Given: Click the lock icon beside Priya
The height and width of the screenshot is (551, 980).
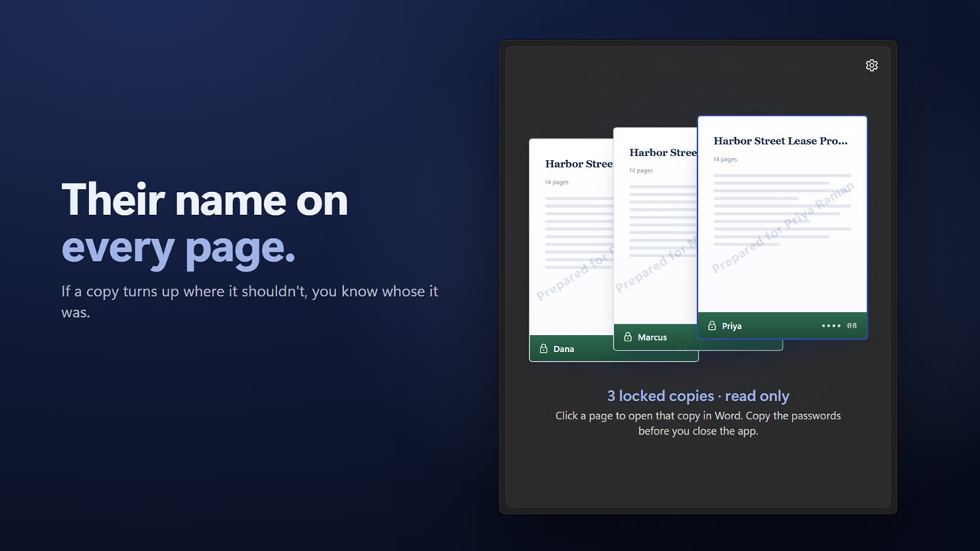Looking at the screenshot, I should click(x=712, y=326).
